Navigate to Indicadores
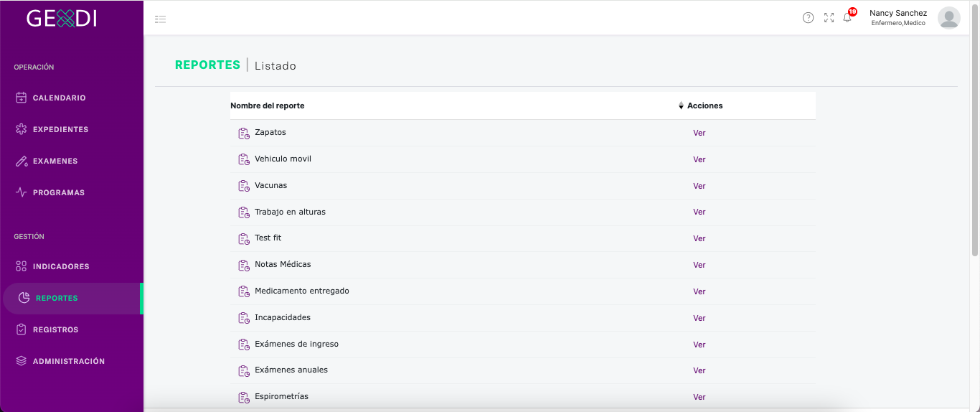Viewport: 980px width, 412px height. (72, 266)
